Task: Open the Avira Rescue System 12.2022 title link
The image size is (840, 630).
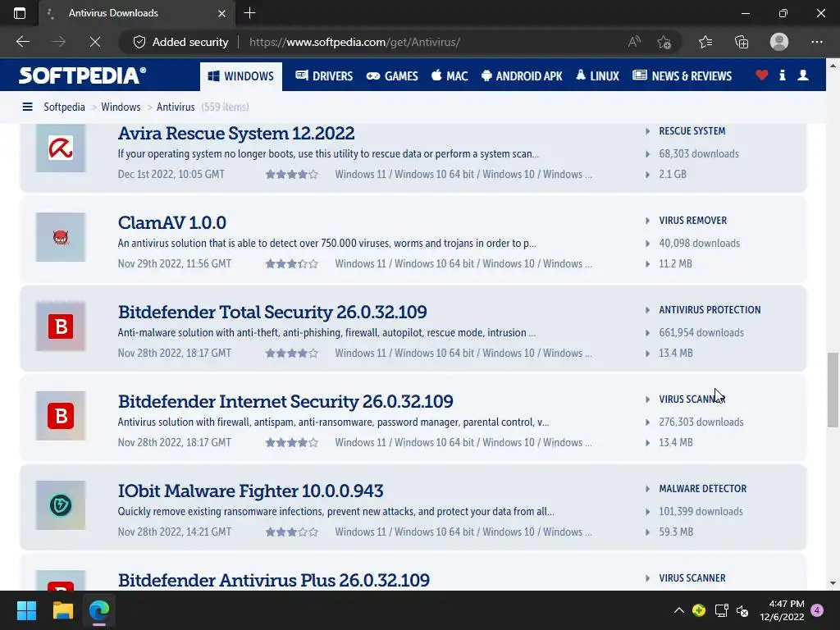Action: (236, 134)
